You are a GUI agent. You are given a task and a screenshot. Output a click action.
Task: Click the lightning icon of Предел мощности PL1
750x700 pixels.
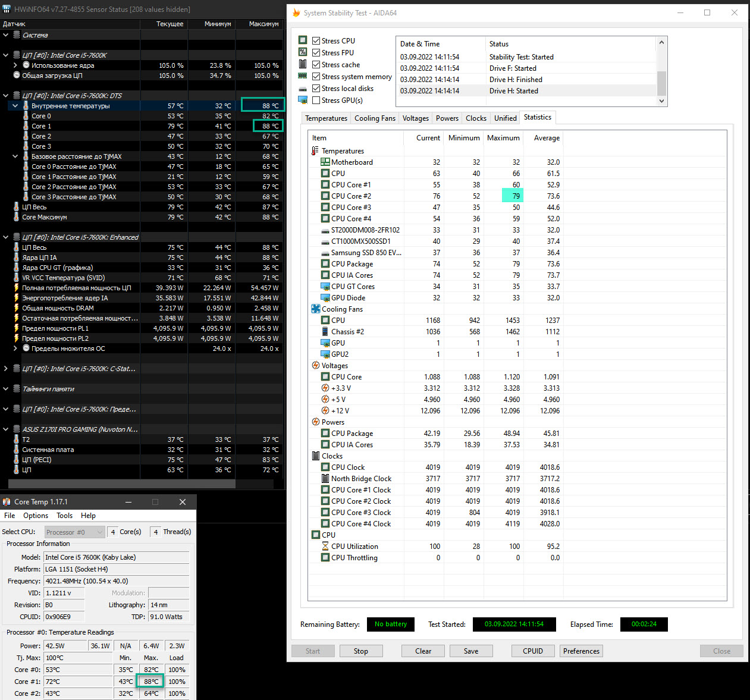(x=16, y=328)
